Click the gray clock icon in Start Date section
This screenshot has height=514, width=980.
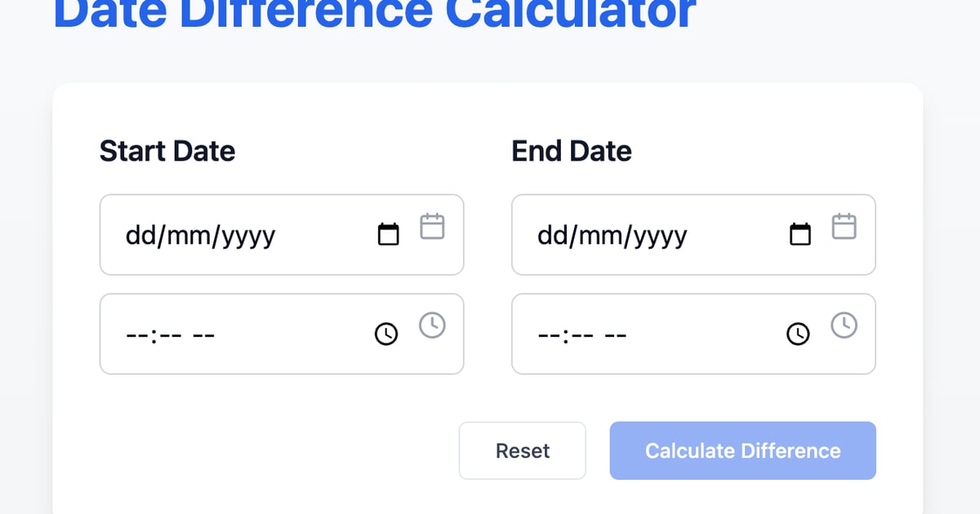[x=433, y=324]
